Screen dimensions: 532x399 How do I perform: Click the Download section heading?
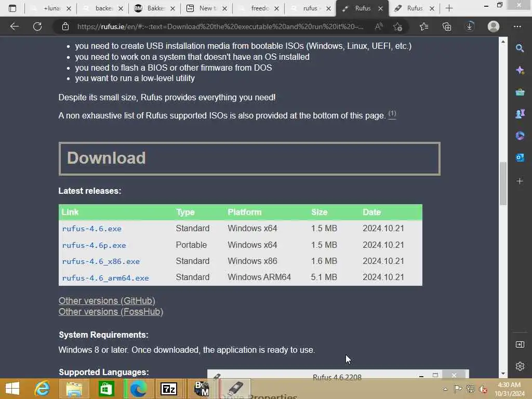[x=249, y=158]
